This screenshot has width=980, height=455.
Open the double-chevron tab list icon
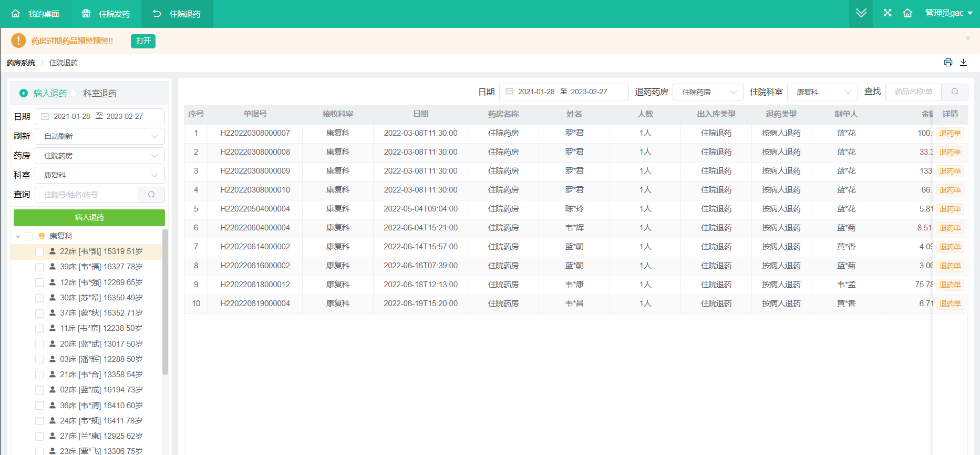[x=861, y=13]
